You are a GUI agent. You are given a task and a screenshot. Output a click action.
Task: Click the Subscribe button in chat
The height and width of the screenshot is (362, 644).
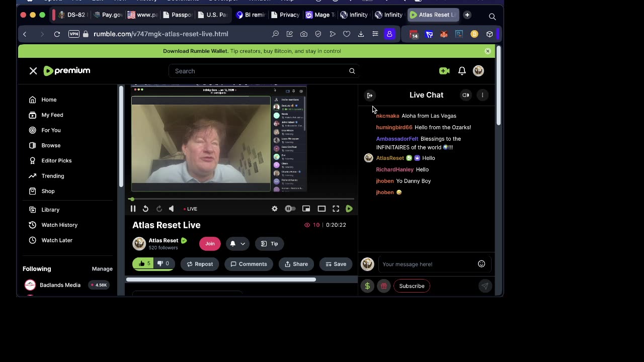pos(412,286)
